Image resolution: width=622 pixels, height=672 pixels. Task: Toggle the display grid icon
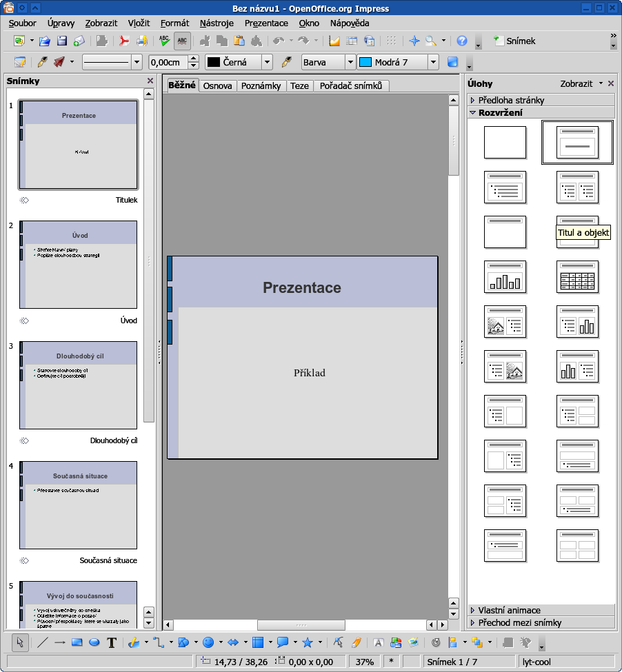[x=391, y=41]
